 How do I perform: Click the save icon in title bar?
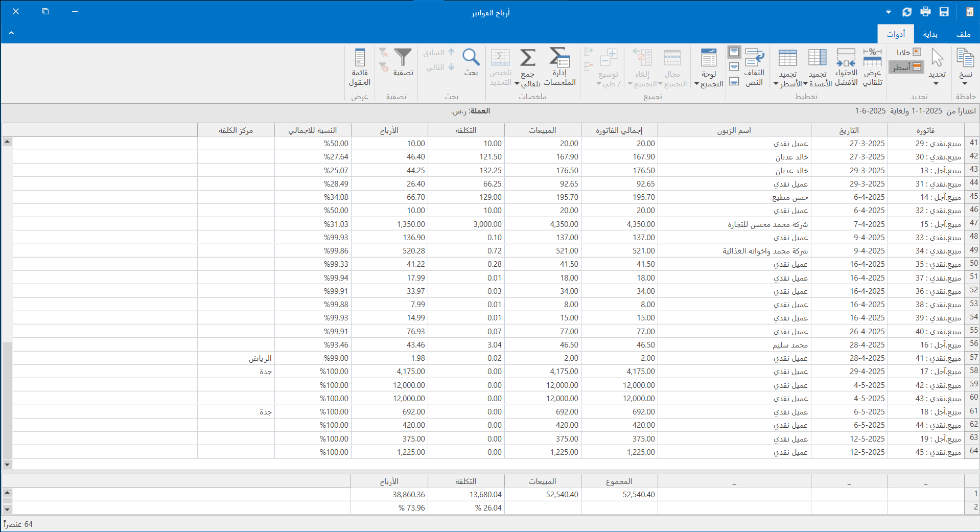[x=944, y=12]
